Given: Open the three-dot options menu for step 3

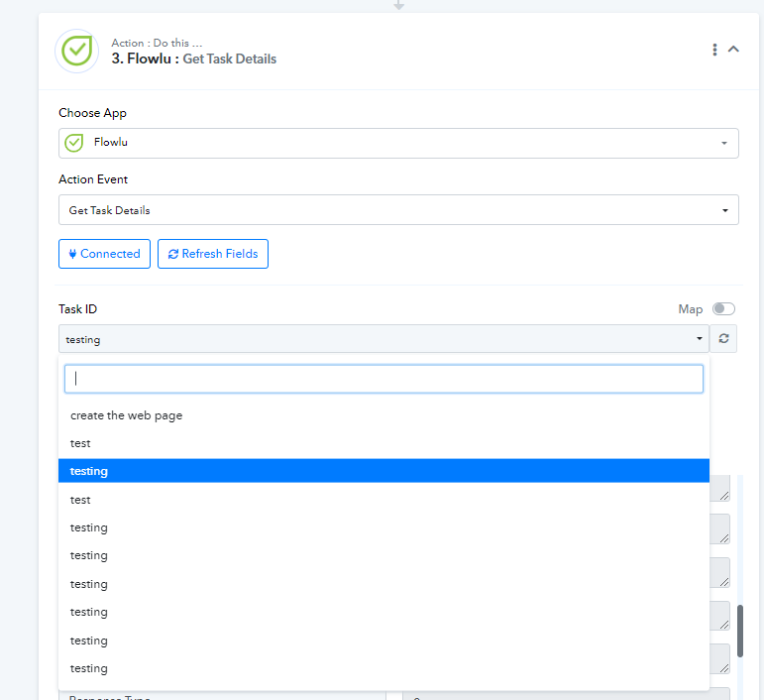Looking at the screenshot, I should 714,50.
